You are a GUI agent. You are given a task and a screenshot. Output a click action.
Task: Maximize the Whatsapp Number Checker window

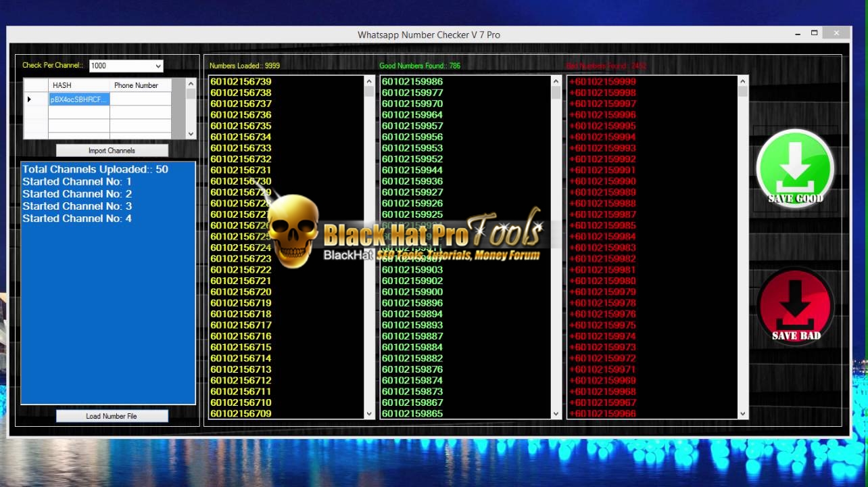pos(814,33)
